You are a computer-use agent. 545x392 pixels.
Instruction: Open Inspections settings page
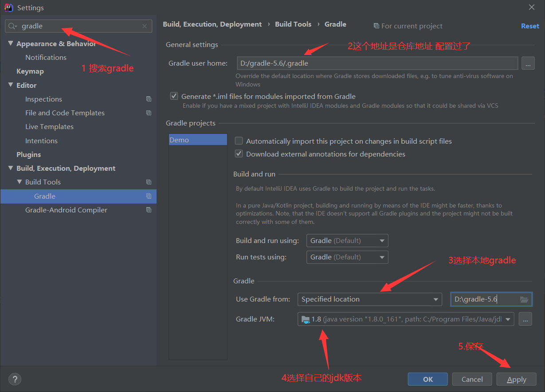[43, 99]
